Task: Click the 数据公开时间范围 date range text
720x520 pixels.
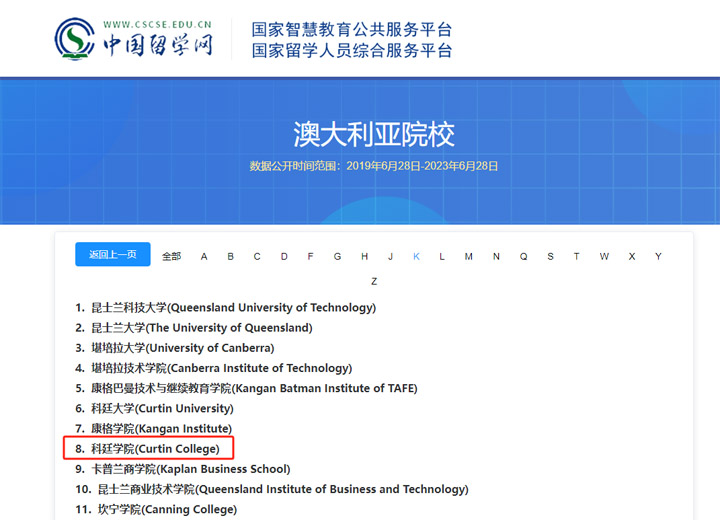Action: click(x=374, y=166)
